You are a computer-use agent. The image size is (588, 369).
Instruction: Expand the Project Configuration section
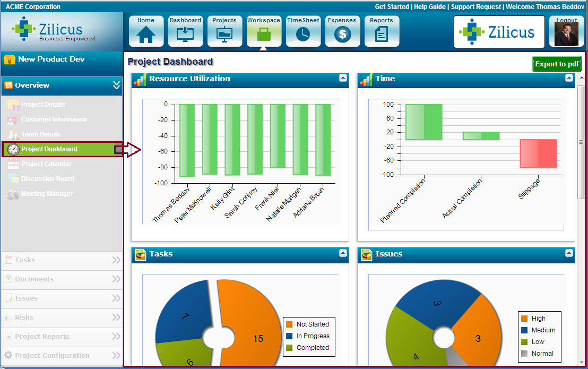tap(116, 356)
